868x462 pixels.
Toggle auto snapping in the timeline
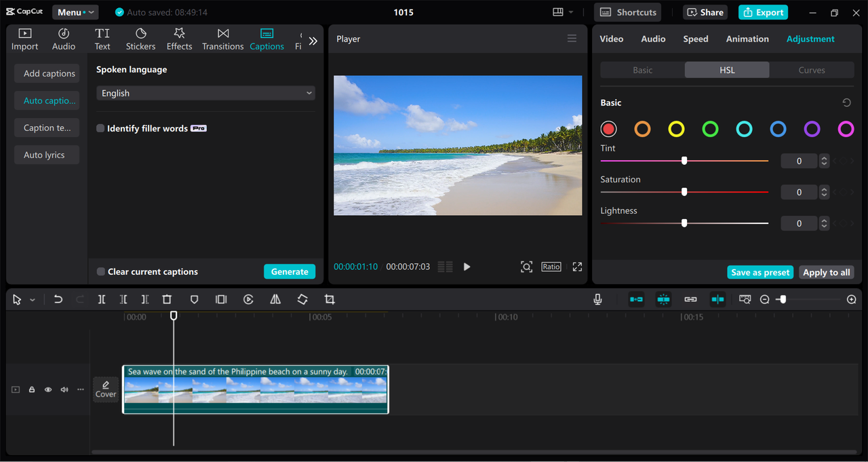click(x=663, y=299)
